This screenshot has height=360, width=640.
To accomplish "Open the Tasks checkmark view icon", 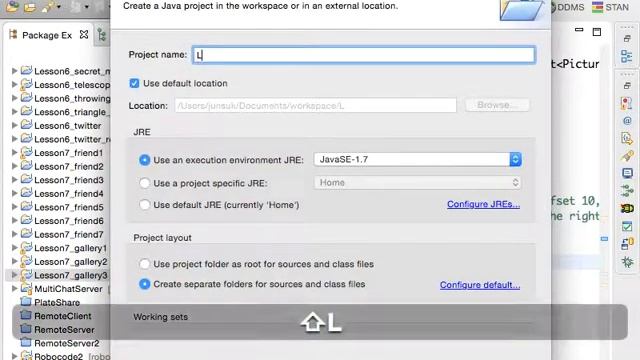I will 627,226.
